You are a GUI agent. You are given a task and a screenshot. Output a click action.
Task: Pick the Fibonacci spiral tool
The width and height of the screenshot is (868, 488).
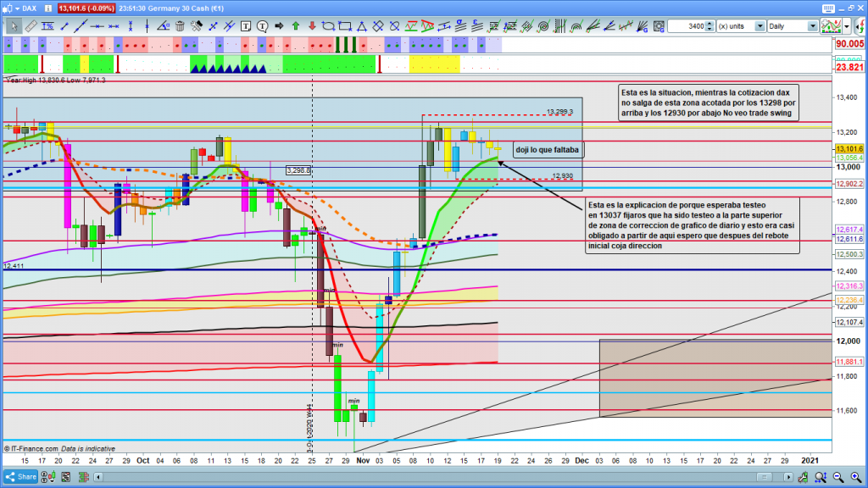coord(543,26)
